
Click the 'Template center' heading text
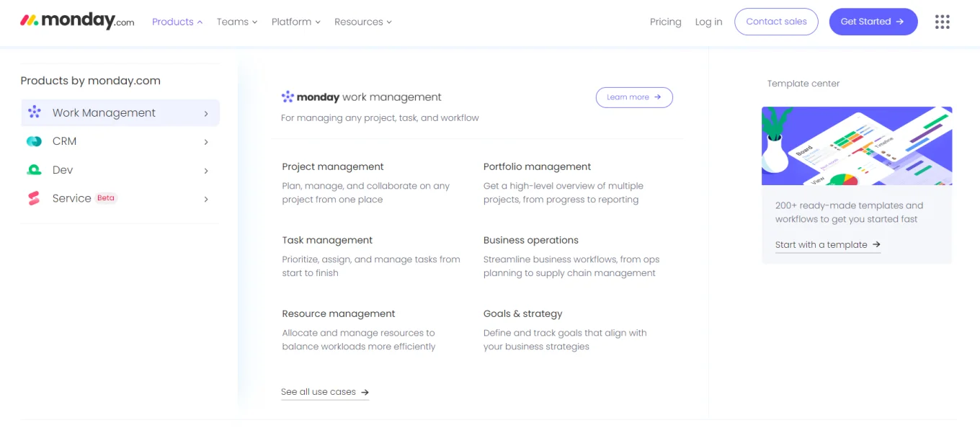point(803,84)
